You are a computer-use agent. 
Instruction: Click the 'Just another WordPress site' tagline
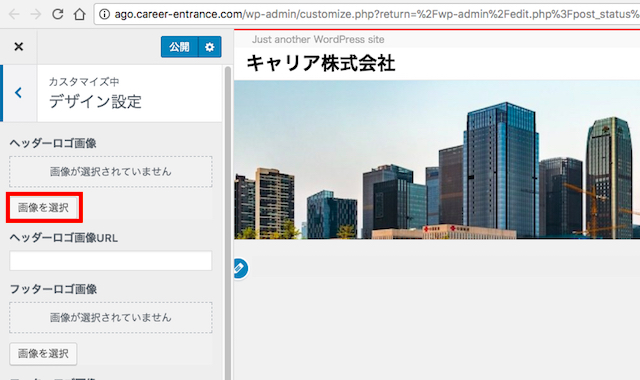point(318,40)
